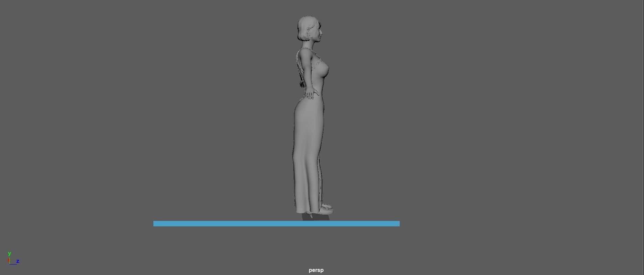
Task: Click the persp camera label
Action: click(x=316, y=270)
